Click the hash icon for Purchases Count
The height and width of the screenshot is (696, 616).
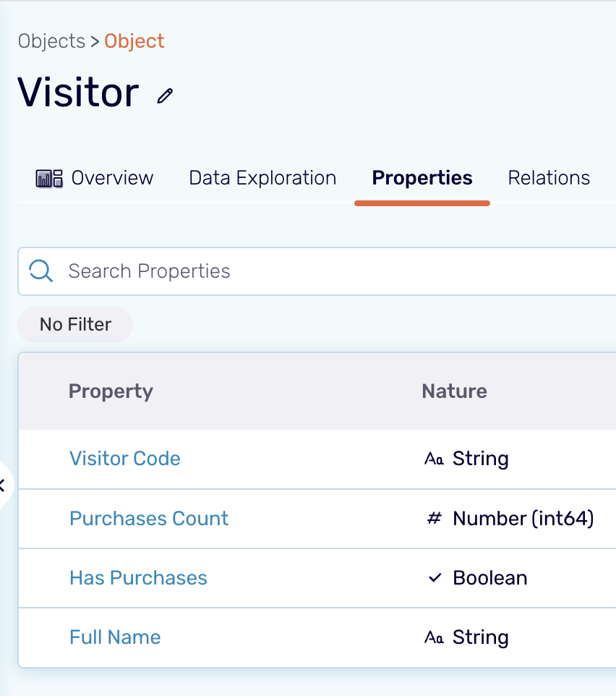point(434,519)
